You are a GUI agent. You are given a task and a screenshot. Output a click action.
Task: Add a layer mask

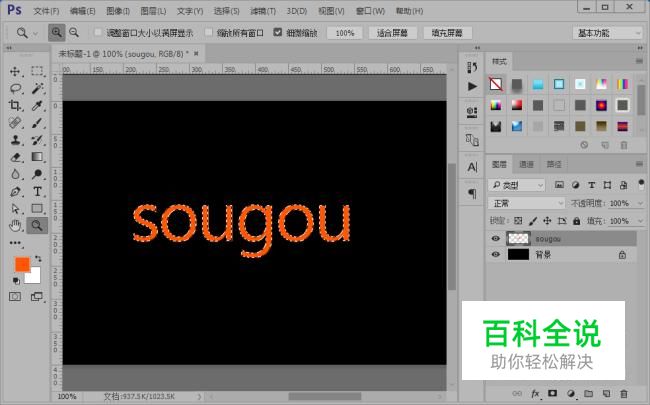click(553, 393)
